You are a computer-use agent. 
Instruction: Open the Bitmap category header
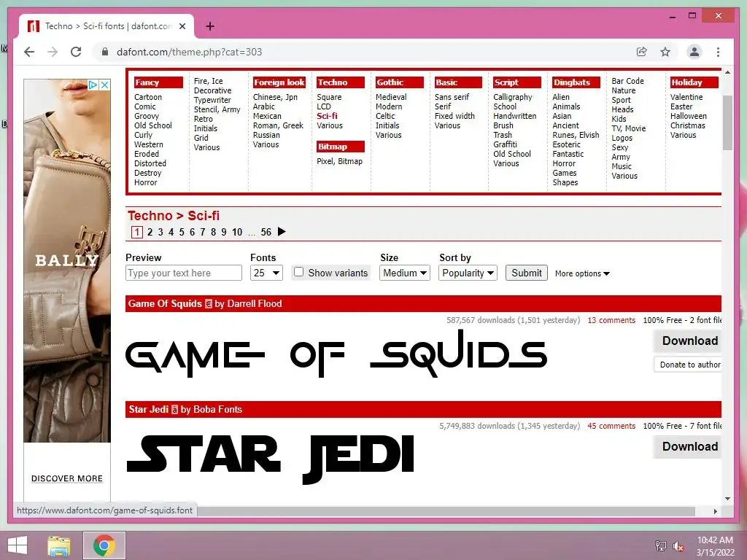click(x=341, y=147)
